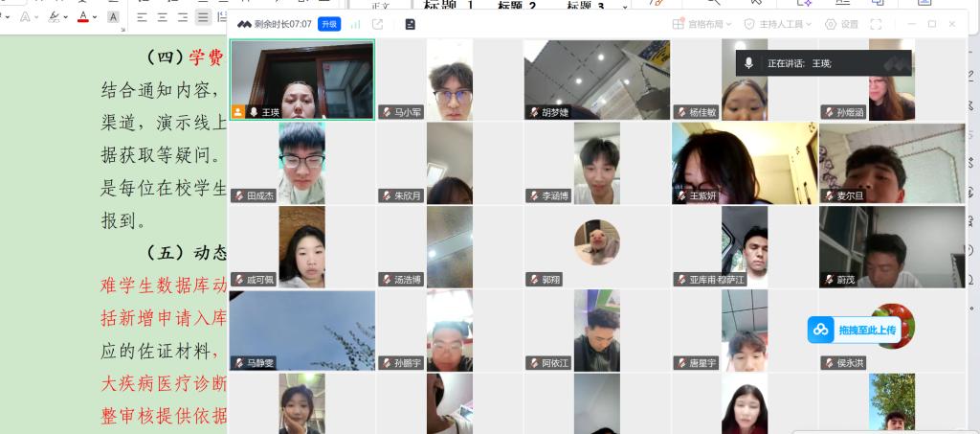Select the 标题 3 heading style
980x434 pixels.
585,7
